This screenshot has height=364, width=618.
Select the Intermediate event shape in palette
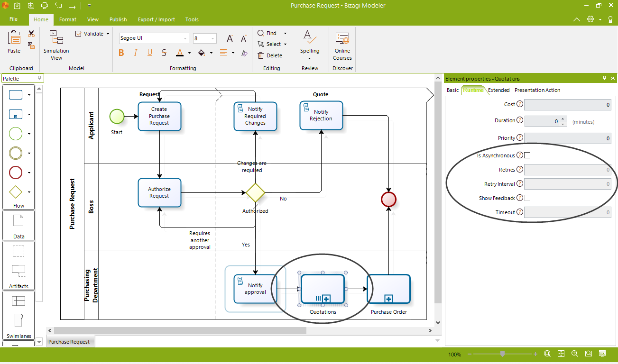point(16,153)
